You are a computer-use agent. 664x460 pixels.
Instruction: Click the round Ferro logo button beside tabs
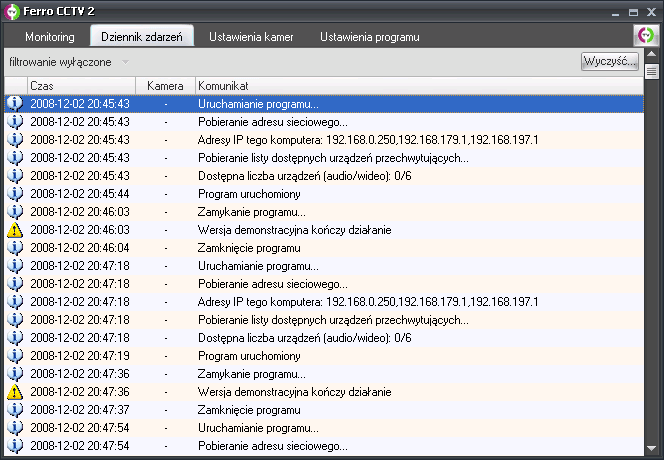(646, 35)
